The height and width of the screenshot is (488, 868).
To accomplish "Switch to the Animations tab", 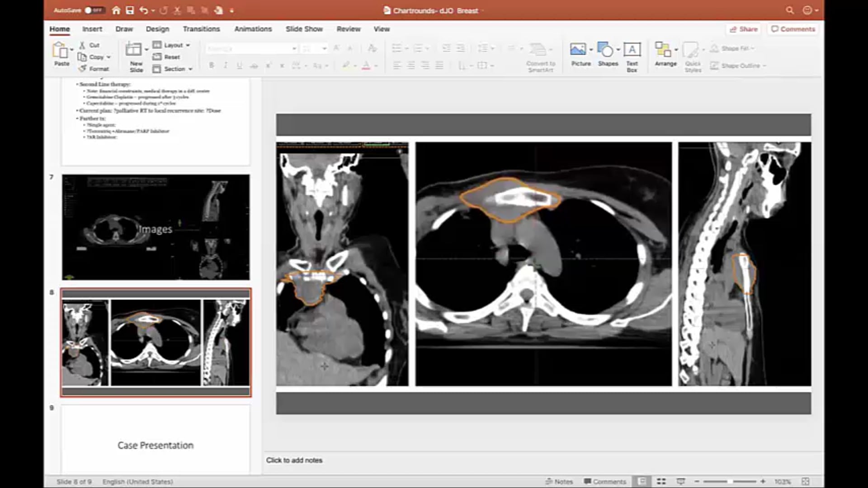I will click(253, 29).
